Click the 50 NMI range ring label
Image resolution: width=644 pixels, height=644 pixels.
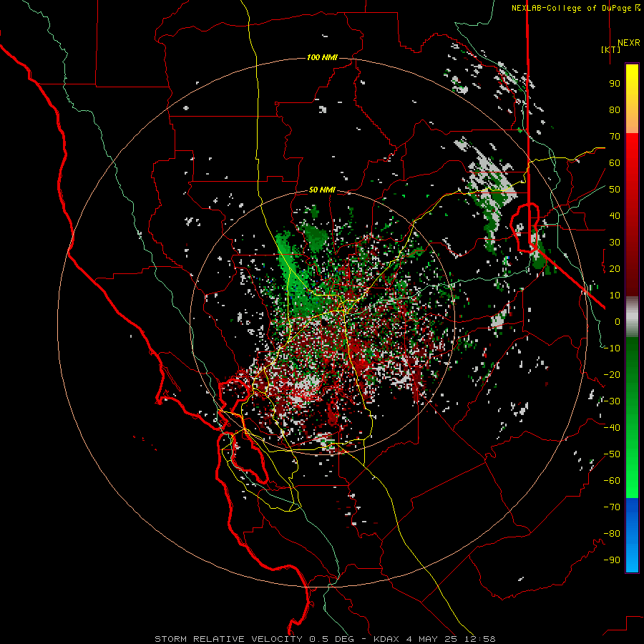322,190
